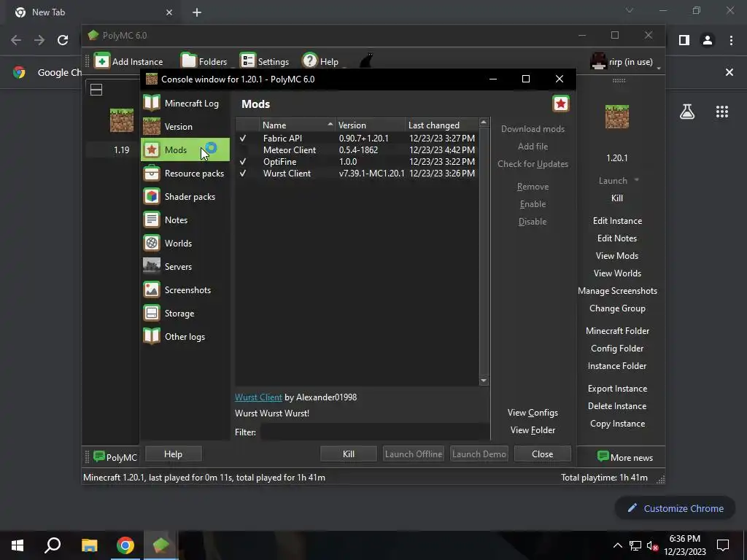747x560 pixels.
Task: Click More news button
Action: click(625, 457)
